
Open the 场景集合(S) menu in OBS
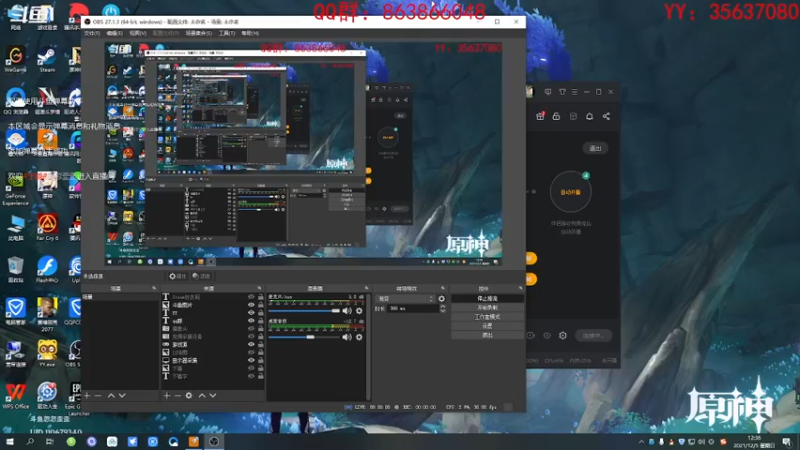198,33
